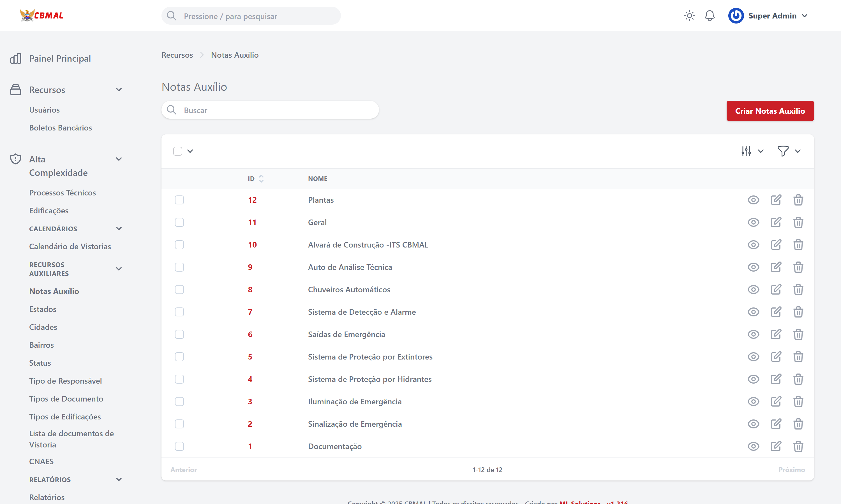Click Recursos breadcrumb link

coord(177,55)
